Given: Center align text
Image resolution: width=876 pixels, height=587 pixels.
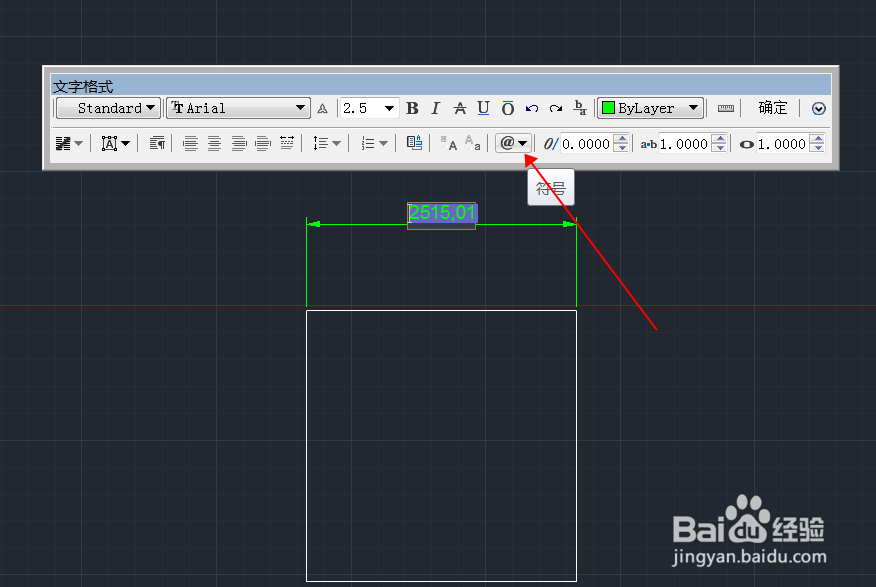Looking at the screenshot, I should [215, 144].
